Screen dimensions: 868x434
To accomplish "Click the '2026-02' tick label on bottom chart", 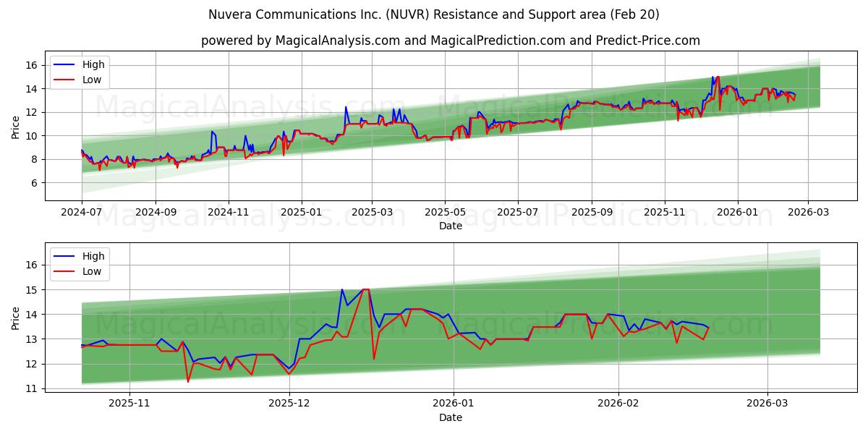I will tap(620, 404).
